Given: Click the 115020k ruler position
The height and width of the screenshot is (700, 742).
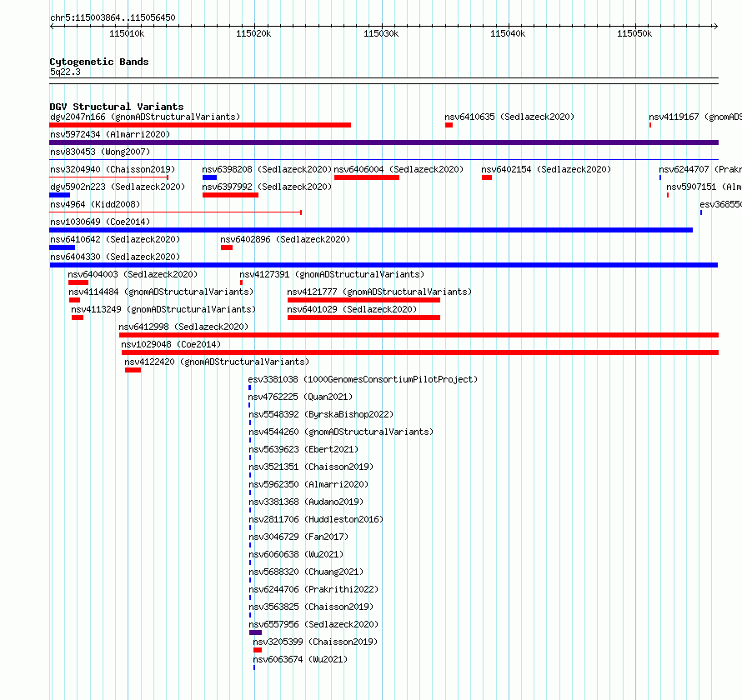Looking at the screenshot, I should coord(253,33).
